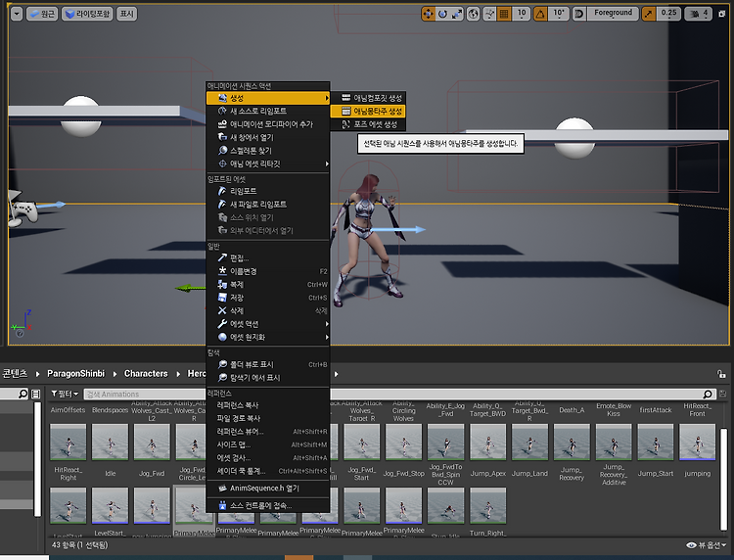Click 저장 save disk icon
Screen dimensions: 734x560
pos(222,298)
